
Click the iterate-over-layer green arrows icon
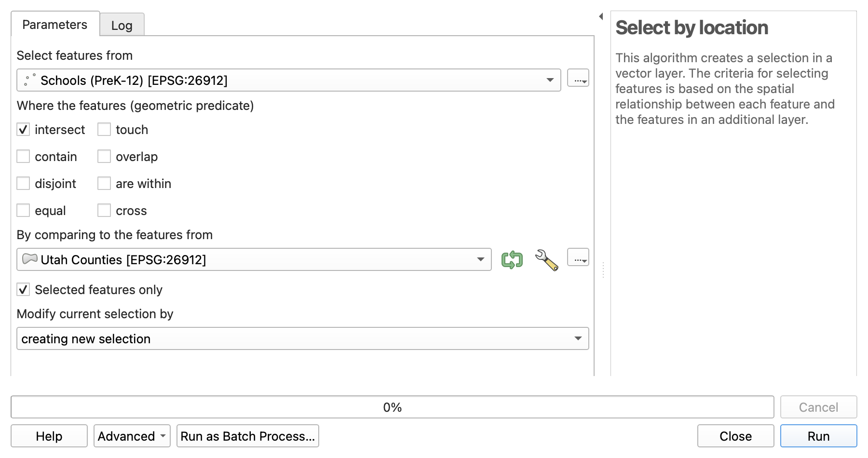[x=512, y=259]
